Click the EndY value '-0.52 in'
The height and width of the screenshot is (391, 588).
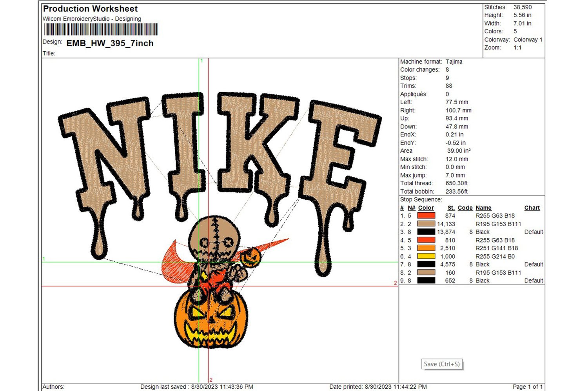coord(456,143)
